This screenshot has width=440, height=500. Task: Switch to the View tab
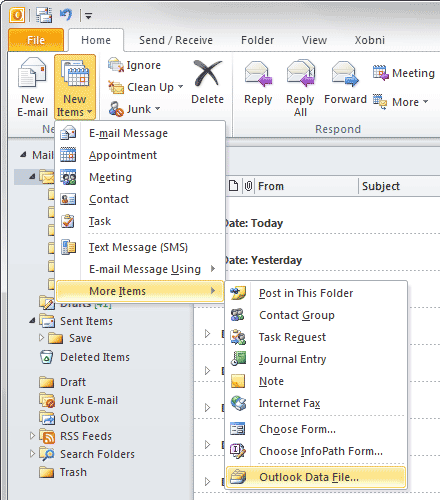[314, 40]
